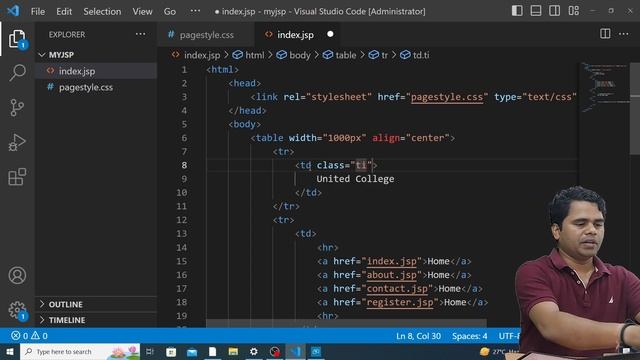Split the editor to the right

[x=605, y=34]
